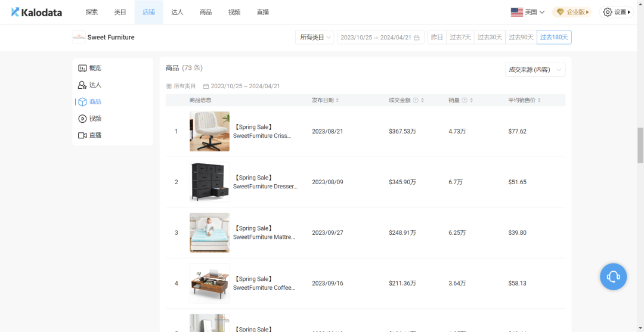644x332 pixels.
Task: Click the 达人 creator icon in sidebar
Action: click(x=82, y=85)
